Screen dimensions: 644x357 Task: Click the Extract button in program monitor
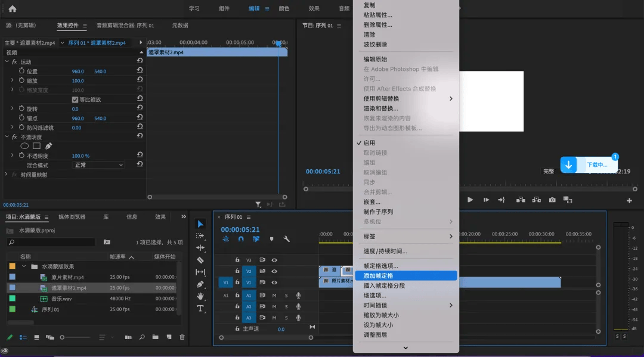537,200
